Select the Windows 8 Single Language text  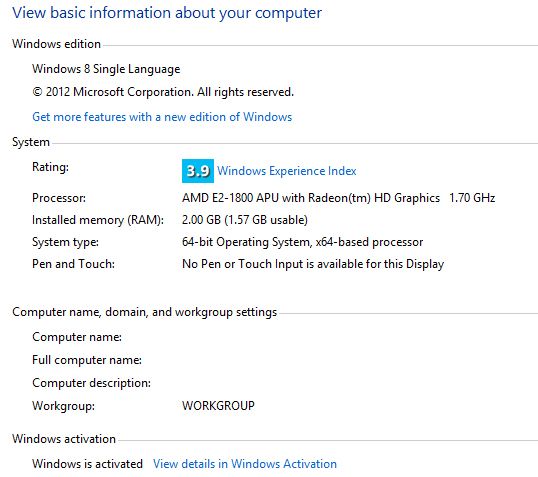tap(106, 69)
